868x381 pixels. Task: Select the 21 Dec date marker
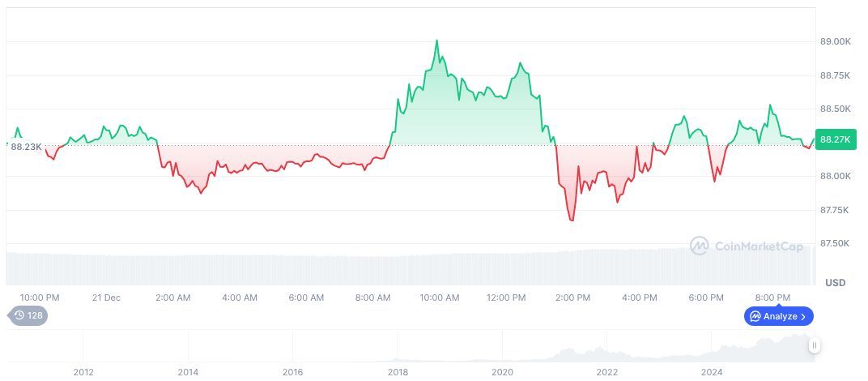click(106, 298)
